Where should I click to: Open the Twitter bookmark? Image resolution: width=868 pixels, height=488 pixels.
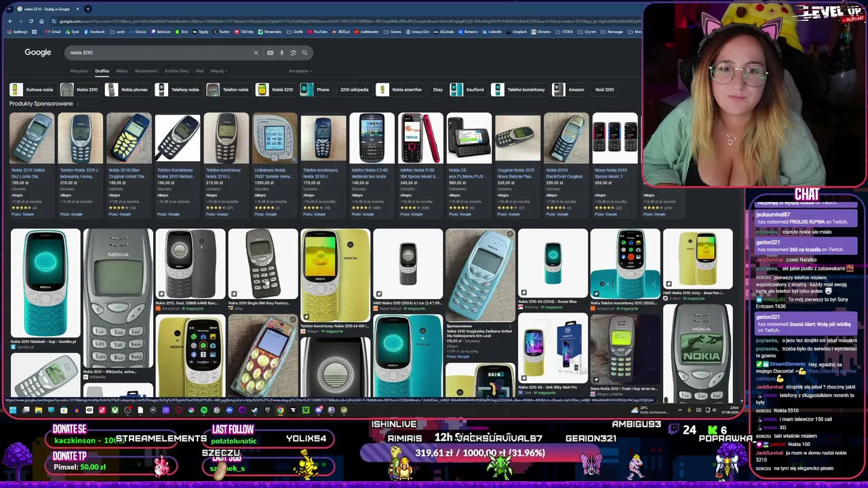(x=222, y=32)
